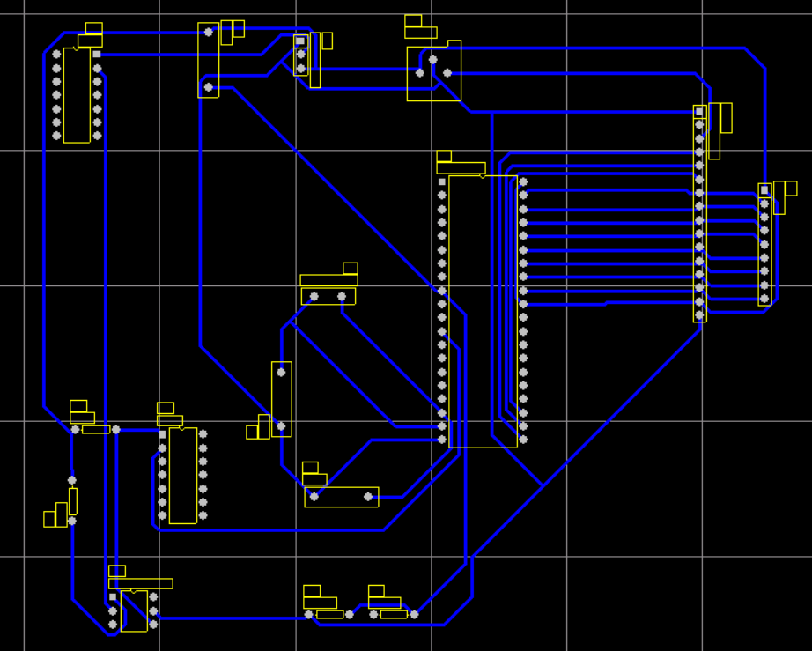Click square pin-1 pad of the 9-pin header
This screenshot has width=812, height=651.
764,190
